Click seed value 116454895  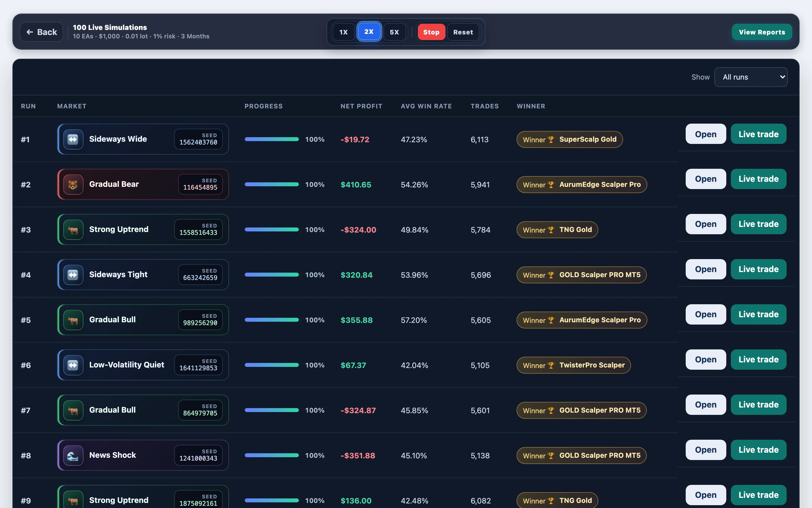coord(200,188)
